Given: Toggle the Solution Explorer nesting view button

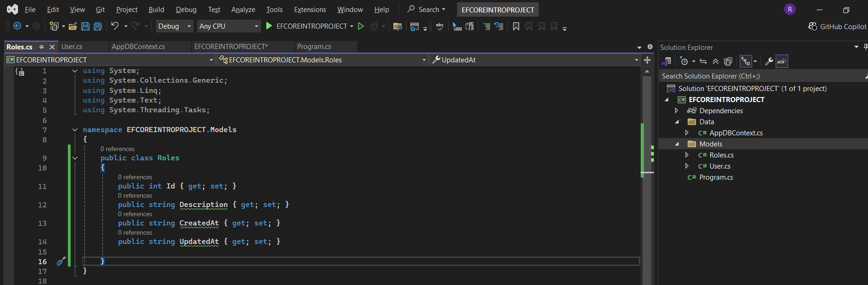Looking at the screenshot, I should pos(745,61).
